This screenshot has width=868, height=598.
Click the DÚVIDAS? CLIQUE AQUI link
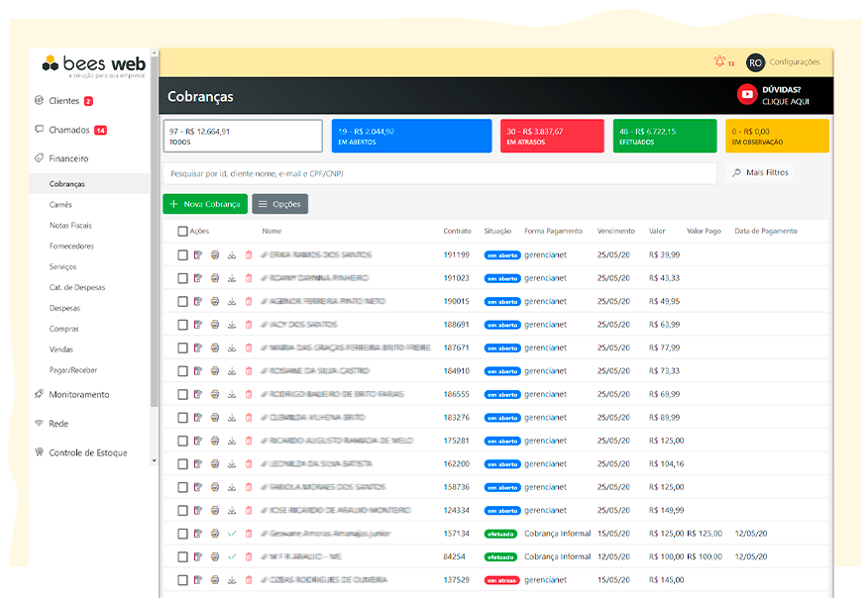click(x=786, y=95)
